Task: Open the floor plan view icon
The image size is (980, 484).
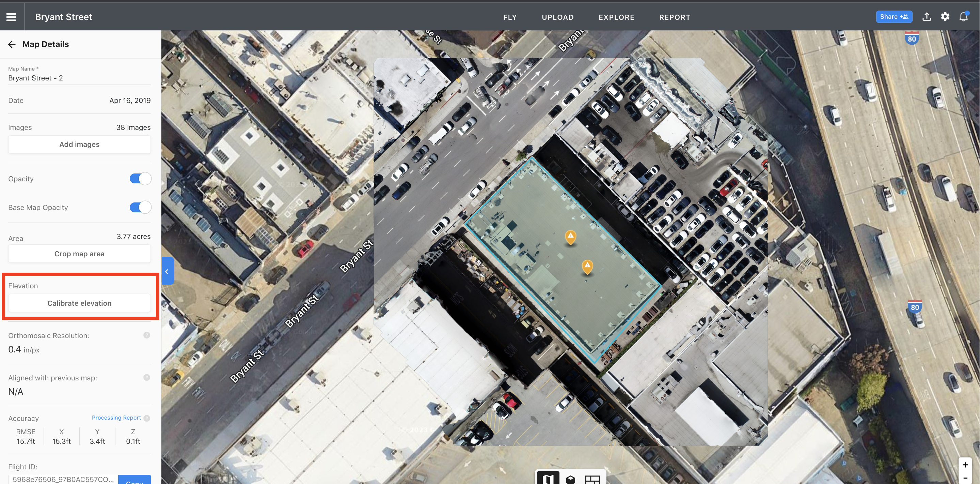Action: click(592, 480)
